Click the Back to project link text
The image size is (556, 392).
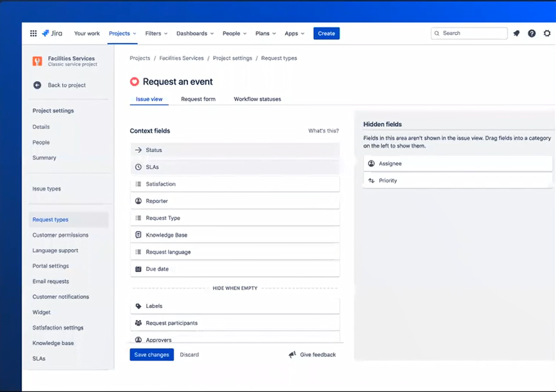click(67, 85)
